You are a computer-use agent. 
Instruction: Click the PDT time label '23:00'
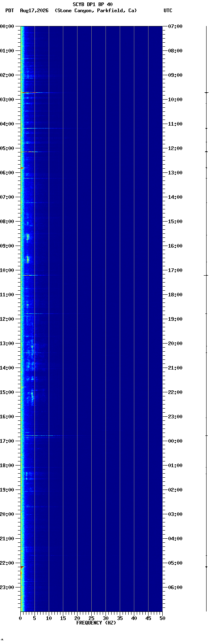(x=7, y=587)
